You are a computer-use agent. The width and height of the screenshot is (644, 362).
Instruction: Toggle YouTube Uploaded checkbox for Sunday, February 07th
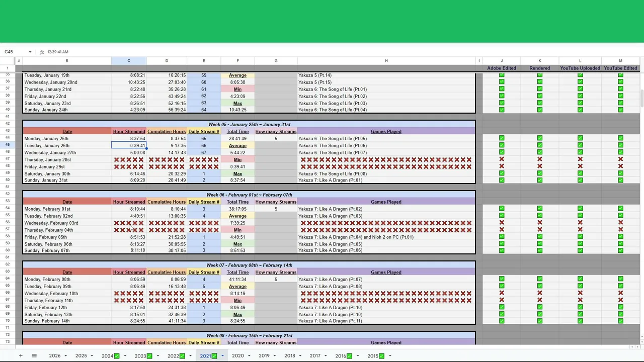tap(580, 250)
